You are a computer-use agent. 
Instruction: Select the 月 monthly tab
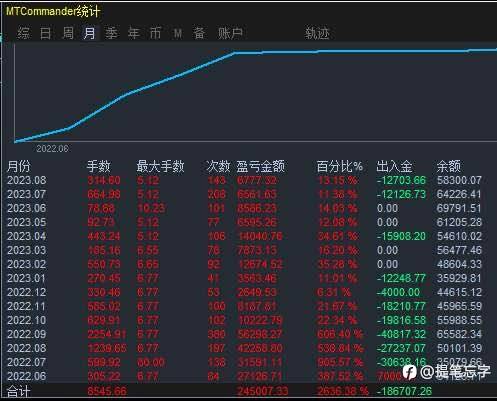[x=89, y=33]
